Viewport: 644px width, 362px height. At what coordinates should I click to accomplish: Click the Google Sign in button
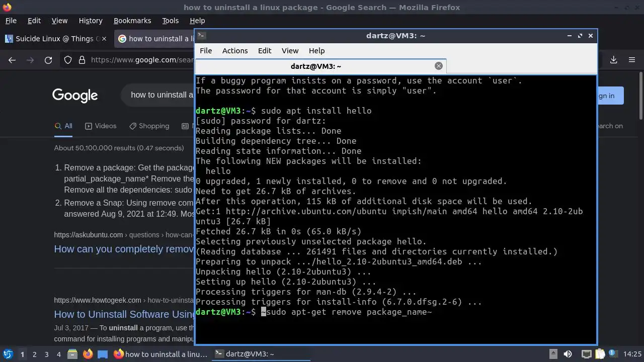pyautogui.click(x=610, y=96)
